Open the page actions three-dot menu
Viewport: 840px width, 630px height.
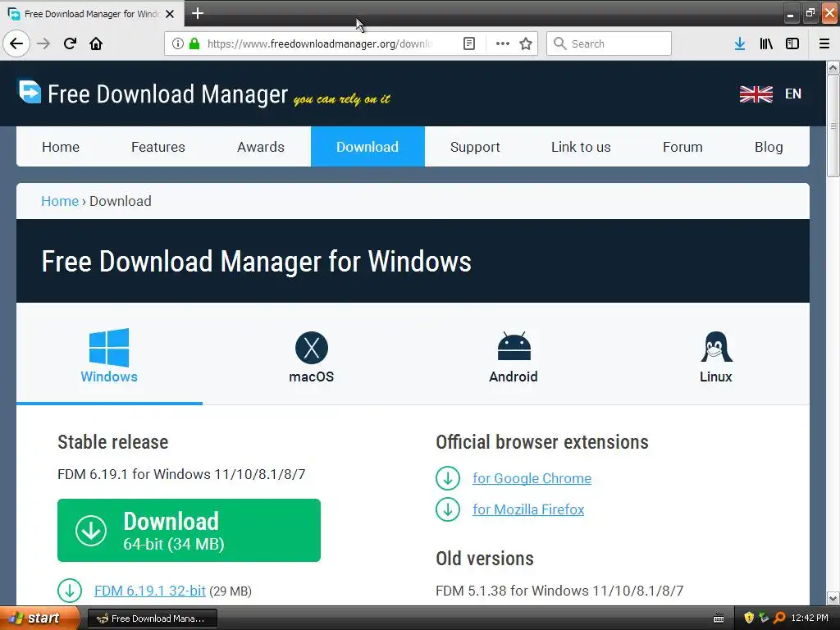click(503, 43)
